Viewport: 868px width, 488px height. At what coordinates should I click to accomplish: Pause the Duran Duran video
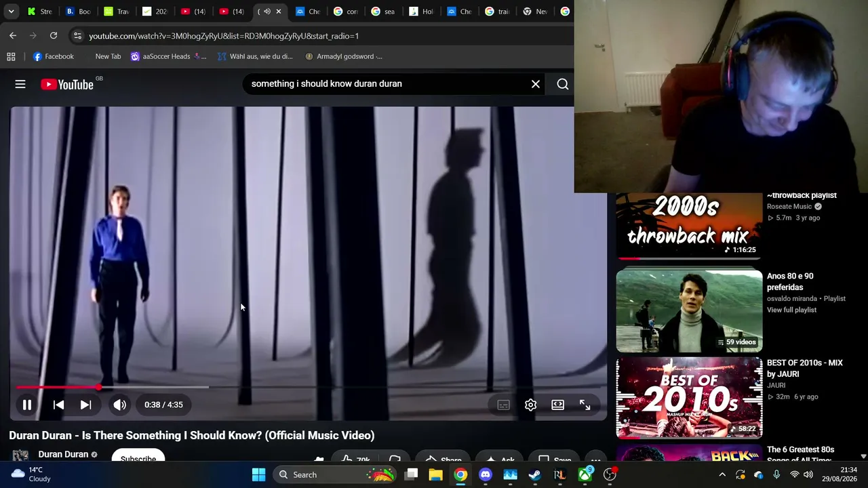pyautogui.click(x=27, y=405)
